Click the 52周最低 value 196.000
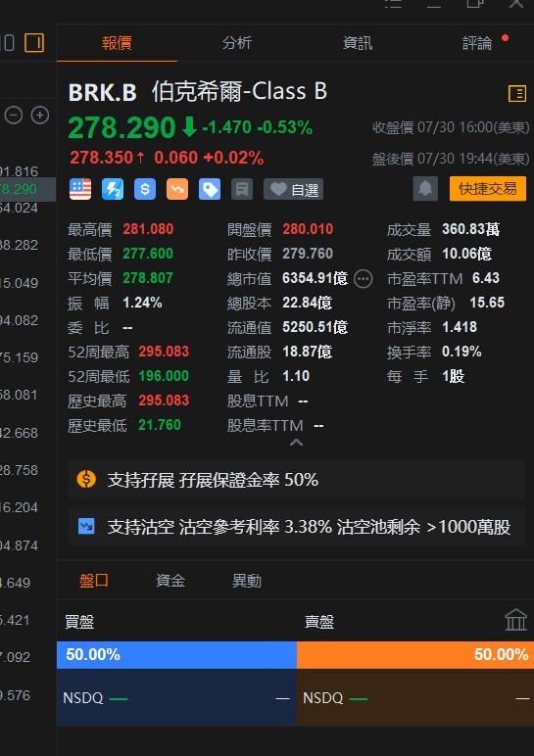The image size is (534, 756). click(x=164, y=376)
